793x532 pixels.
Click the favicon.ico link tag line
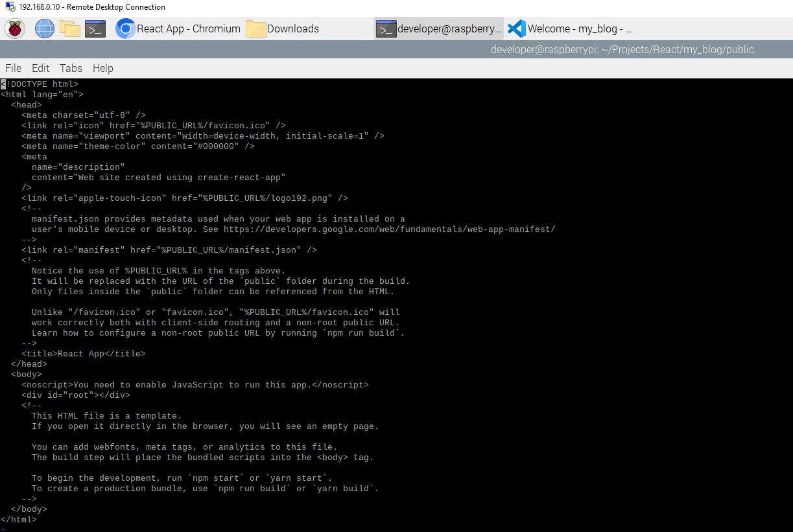click(154, 126)
